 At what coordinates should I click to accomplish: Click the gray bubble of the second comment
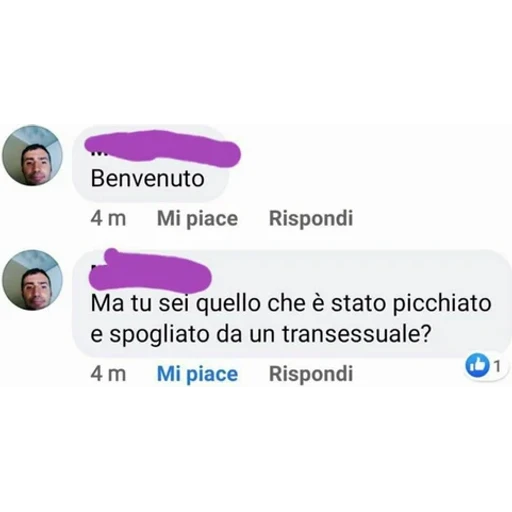(292, 304)
